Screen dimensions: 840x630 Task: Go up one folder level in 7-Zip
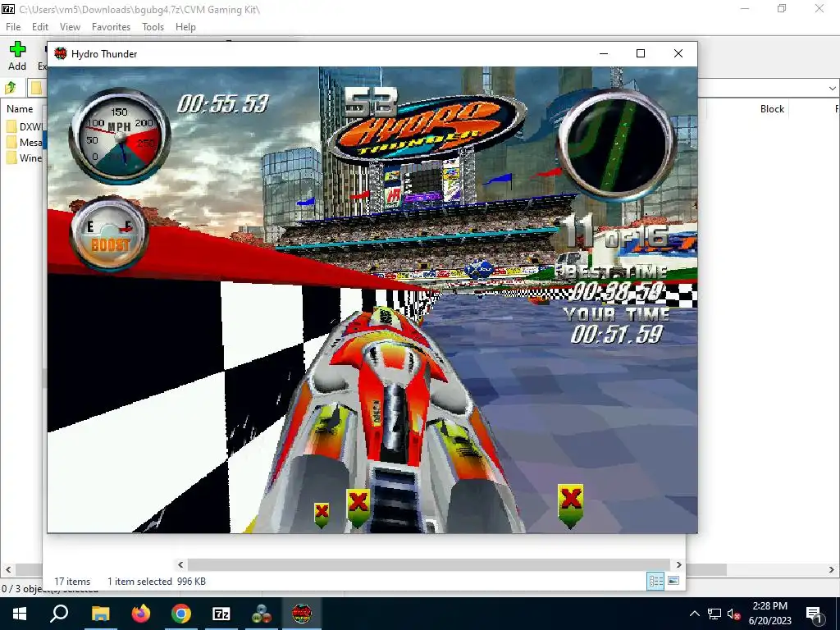click(x=11, y=87)
